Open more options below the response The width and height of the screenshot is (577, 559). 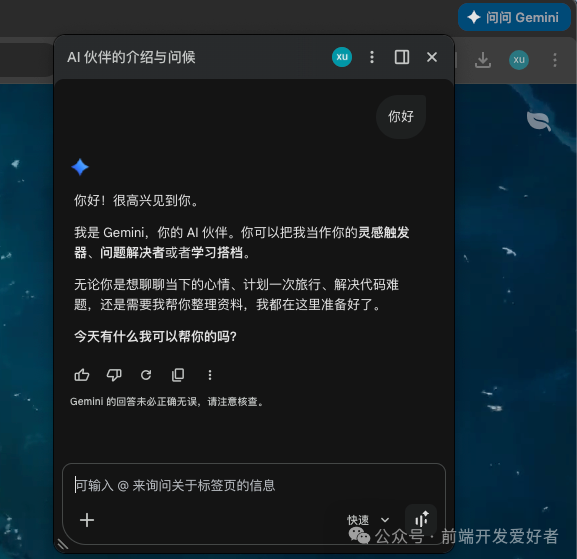210,375
